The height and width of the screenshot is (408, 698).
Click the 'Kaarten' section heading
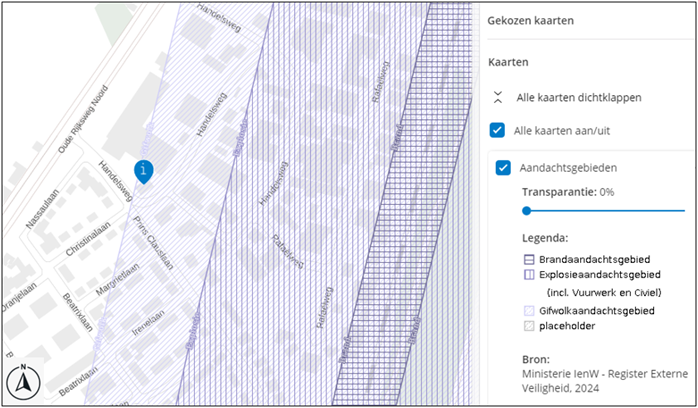508,62
